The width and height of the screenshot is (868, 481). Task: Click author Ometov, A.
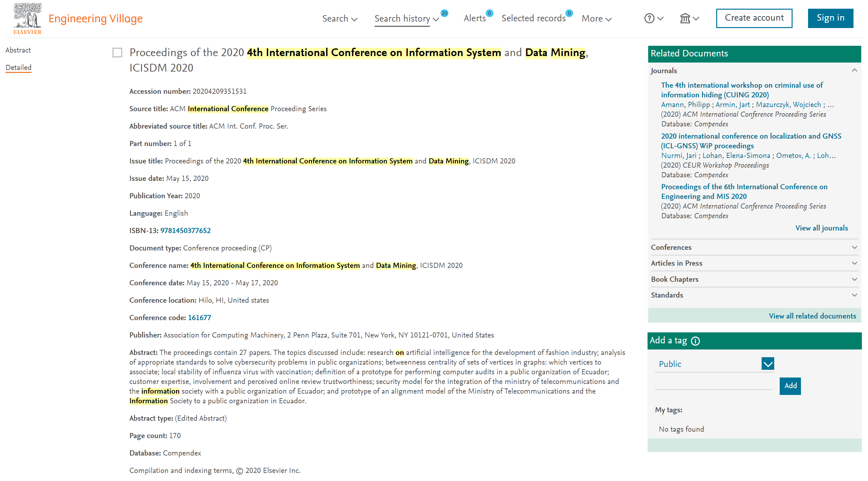click(794, 156)
